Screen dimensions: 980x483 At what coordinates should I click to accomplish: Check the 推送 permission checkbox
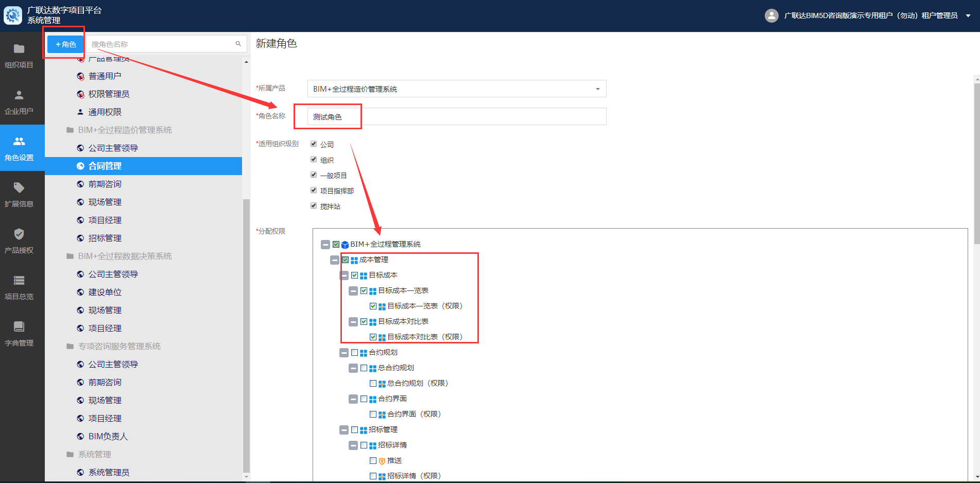tap(373, 460)
